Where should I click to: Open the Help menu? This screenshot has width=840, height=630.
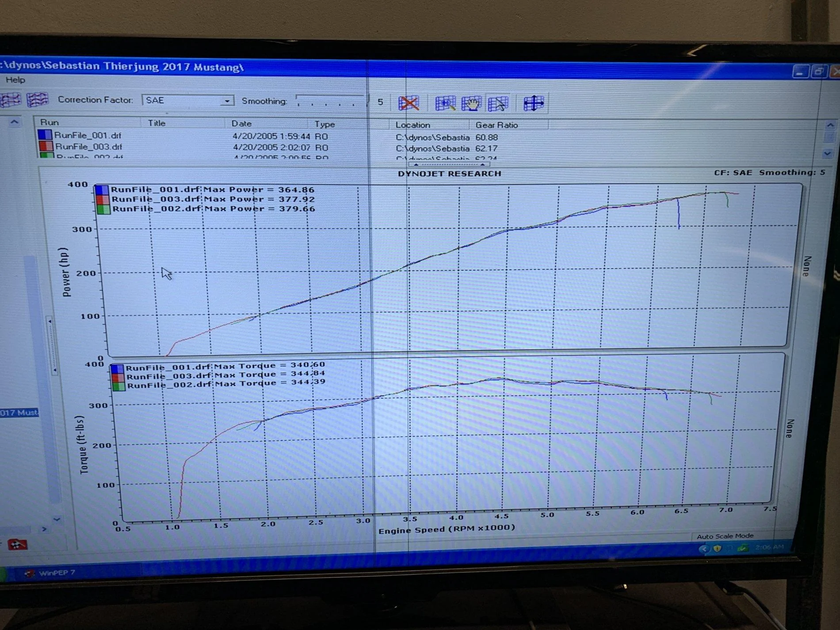click(x=15, y=80)
